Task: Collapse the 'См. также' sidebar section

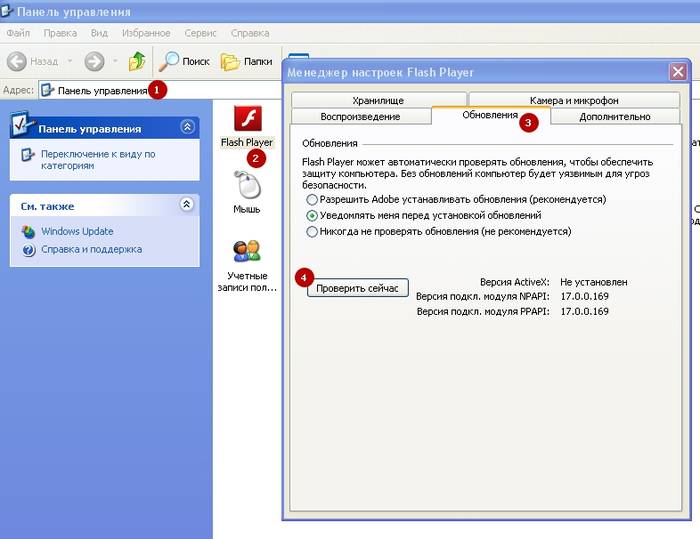Action: (x=187, y=204)
